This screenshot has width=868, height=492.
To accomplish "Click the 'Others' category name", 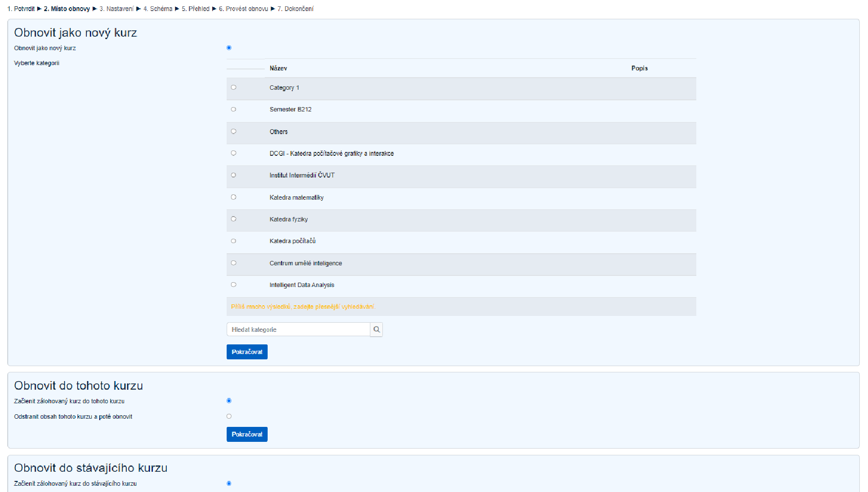I will (279, 132).
